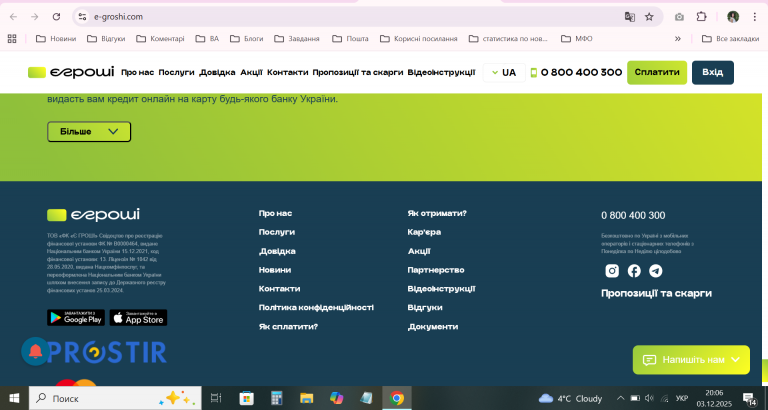Open Про нас in the header menu
Image resolution: width=768 pixels, height=410 pixels.
click(x=138, y=72)
